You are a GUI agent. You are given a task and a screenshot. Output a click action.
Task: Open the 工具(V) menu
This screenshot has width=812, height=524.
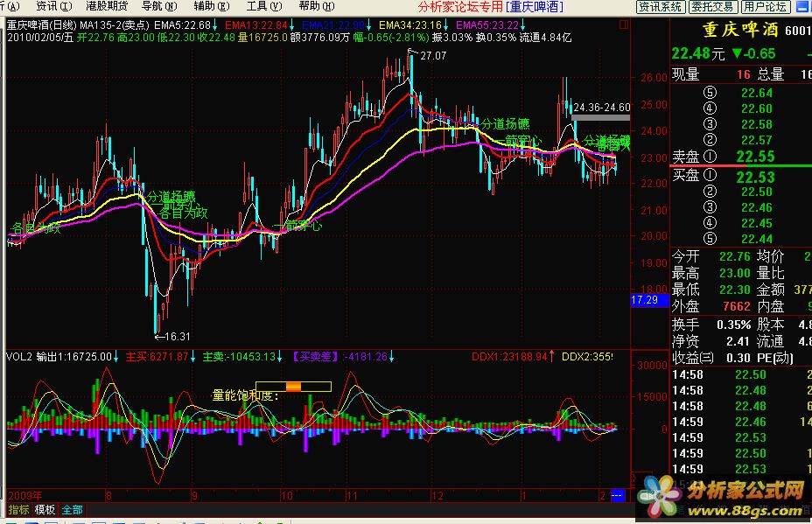[x=264, y=6]
